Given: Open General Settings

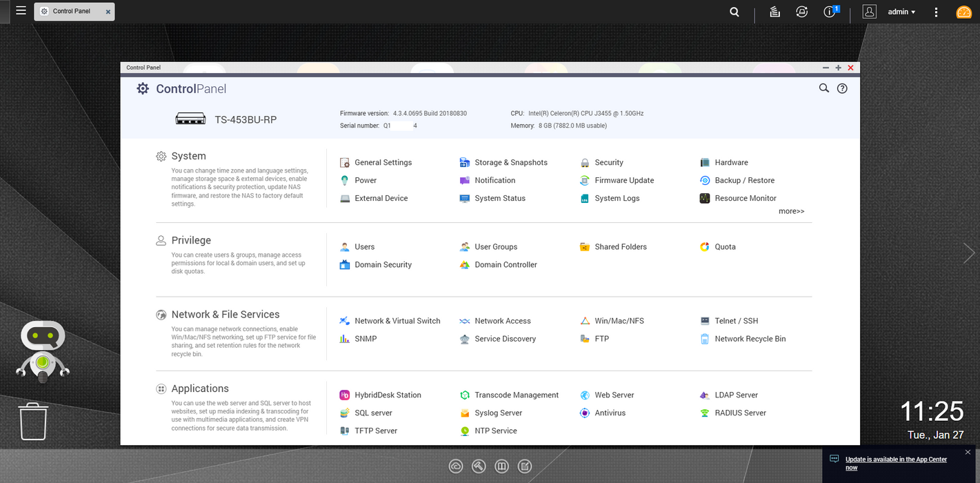Looking at the screenshot, I should [376, 163].
